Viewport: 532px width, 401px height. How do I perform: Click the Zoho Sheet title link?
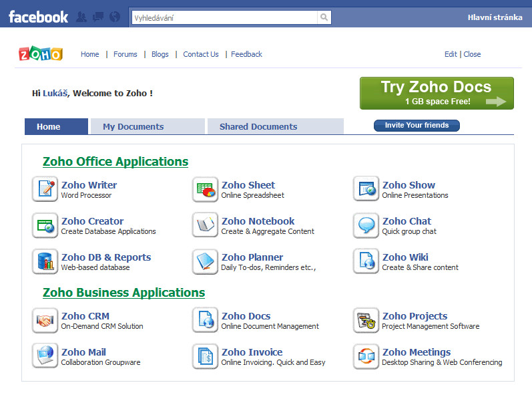[248, 185]
